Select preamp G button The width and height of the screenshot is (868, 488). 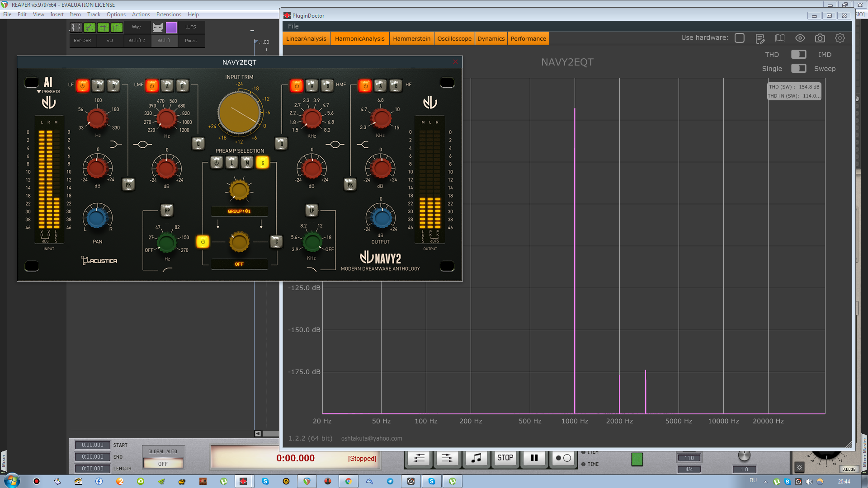coord(262,163)
